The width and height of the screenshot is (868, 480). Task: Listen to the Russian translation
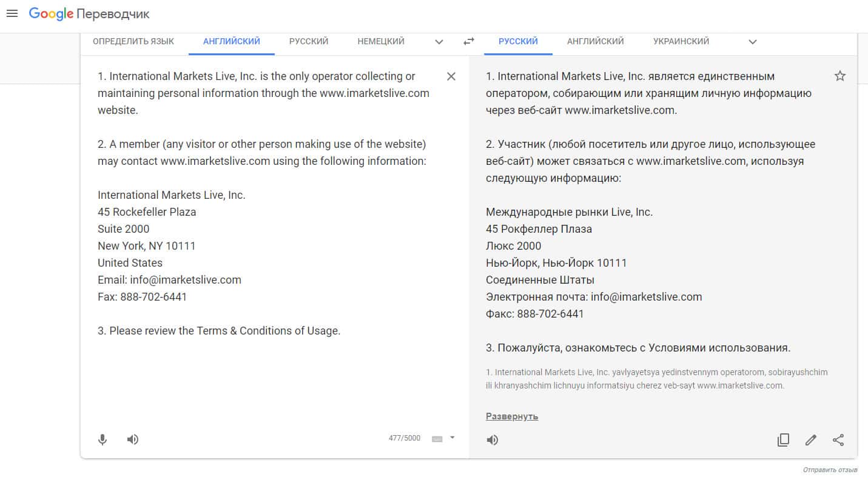(493, 440)
